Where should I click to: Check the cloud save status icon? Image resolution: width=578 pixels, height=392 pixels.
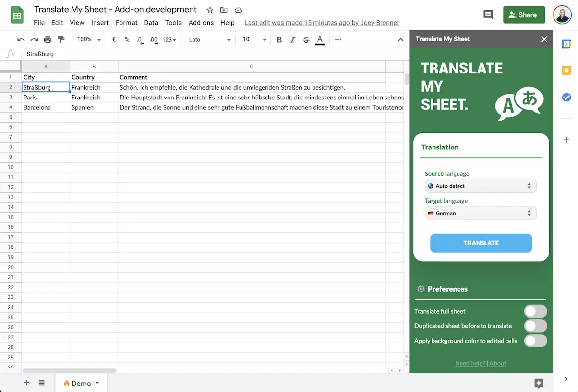pyautogui.click(x=239, y=10)
